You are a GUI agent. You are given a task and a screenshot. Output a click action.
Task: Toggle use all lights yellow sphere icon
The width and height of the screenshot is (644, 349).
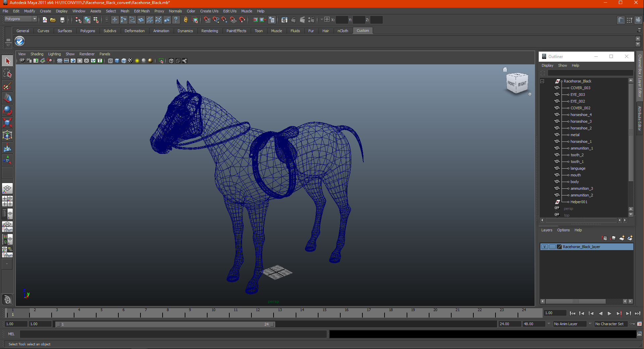pyautogui.click(x=137, y=61)
